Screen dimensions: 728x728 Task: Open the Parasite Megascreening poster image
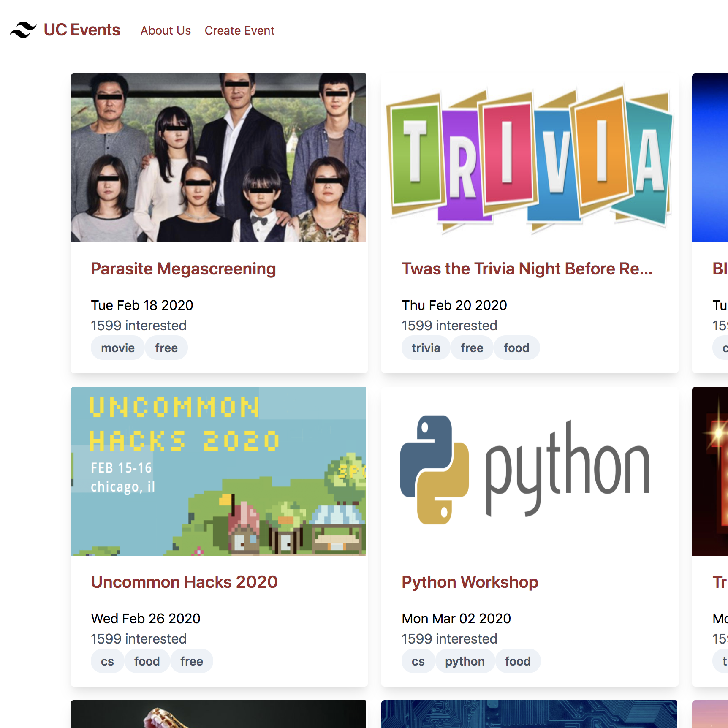218,158
